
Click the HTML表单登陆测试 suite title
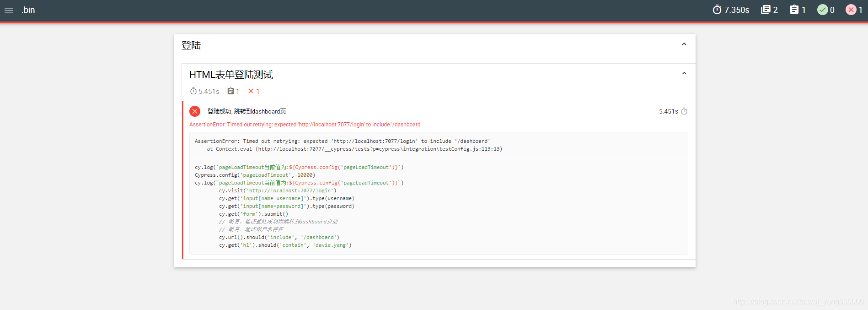(x=231, y=75)
